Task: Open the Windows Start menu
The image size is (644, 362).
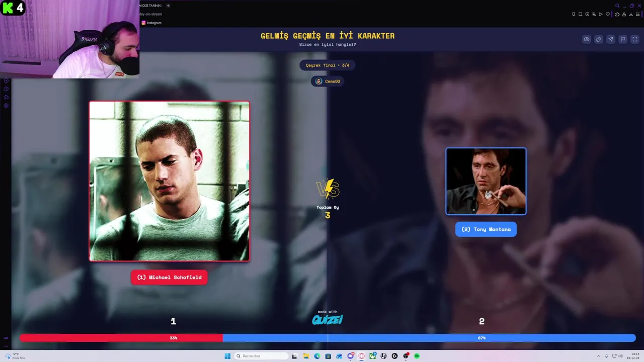Action: [227, 356]
